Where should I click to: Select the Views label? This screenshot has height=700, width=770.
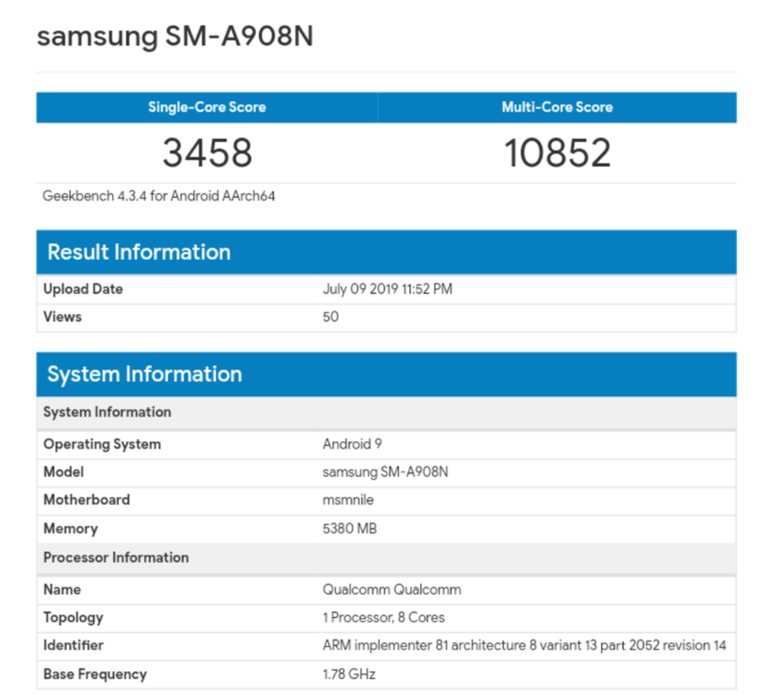[62, 317]
